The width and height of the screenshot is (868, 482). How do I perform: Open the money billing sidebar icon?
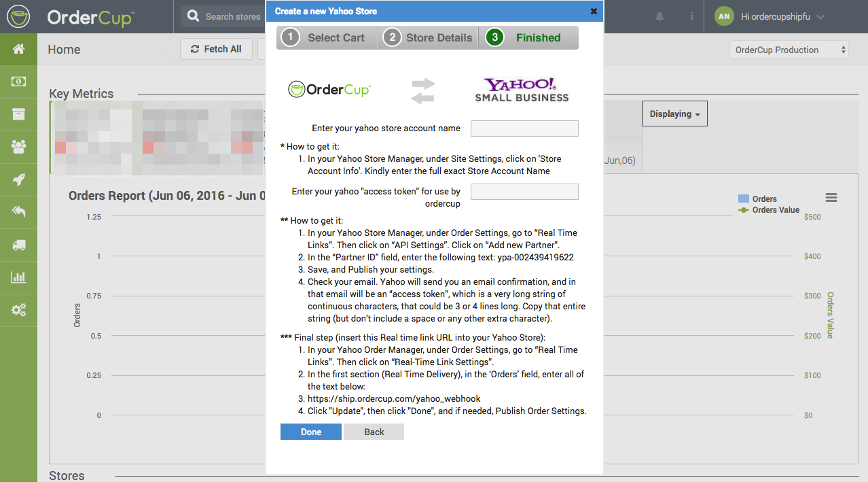18,82
